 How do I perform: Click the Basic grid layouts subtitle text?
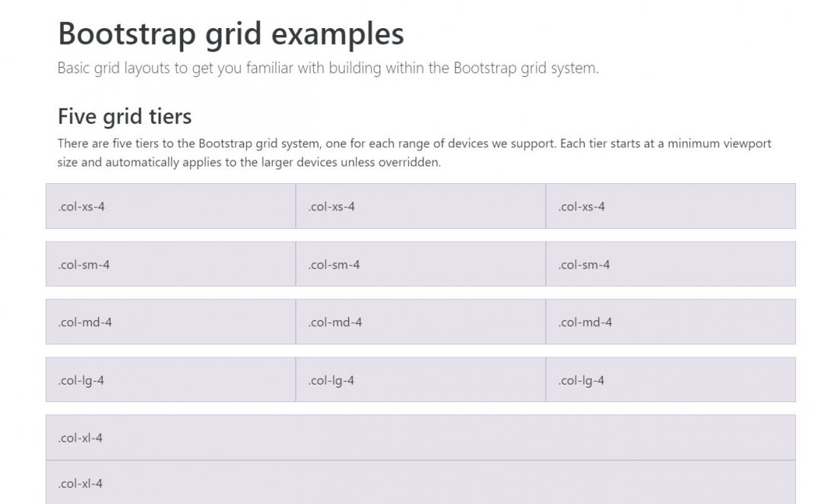tap(328, 68)
